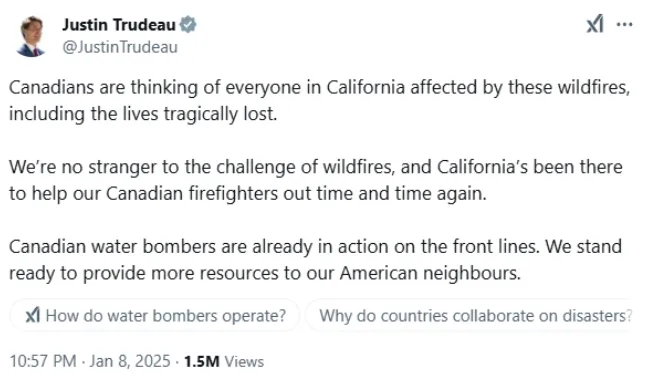
Task: Click the word "California" in the first sentence
Action: coord(366,87)
